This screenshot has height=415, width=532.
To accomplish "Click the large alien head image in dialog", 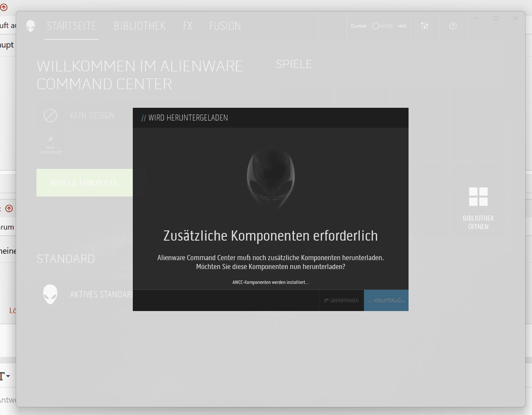I will [x=271, y=180].
